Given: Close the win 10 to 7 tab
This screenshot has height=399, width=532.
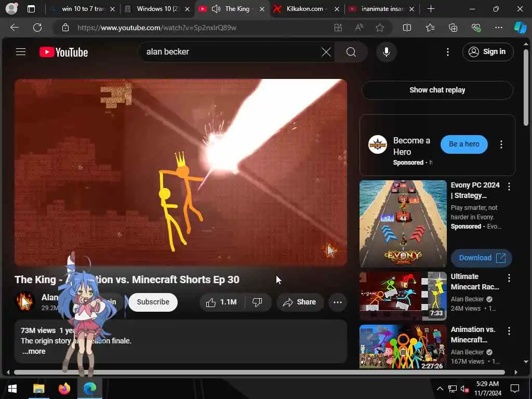Looking at the screenshot, I should 113,9.
